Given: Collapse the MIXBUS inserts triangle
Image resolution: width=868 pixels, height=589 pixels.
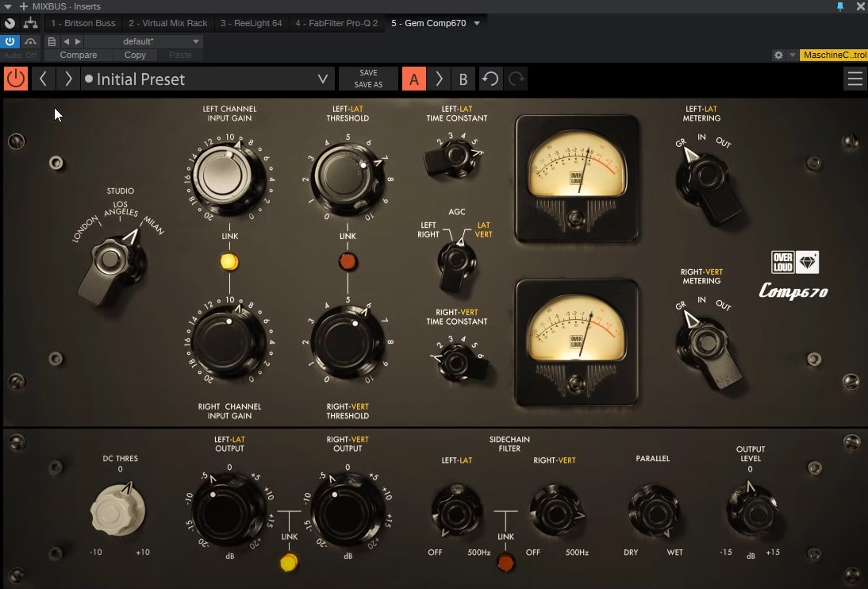Looking at the screenshot, I should tap(7, 6).
